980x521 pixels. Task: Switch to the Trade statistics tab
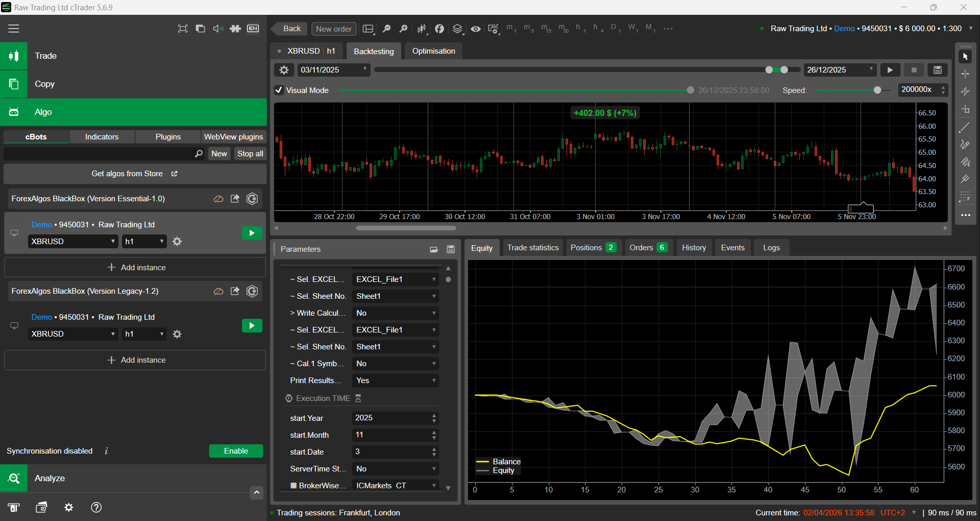coord(532,248)
